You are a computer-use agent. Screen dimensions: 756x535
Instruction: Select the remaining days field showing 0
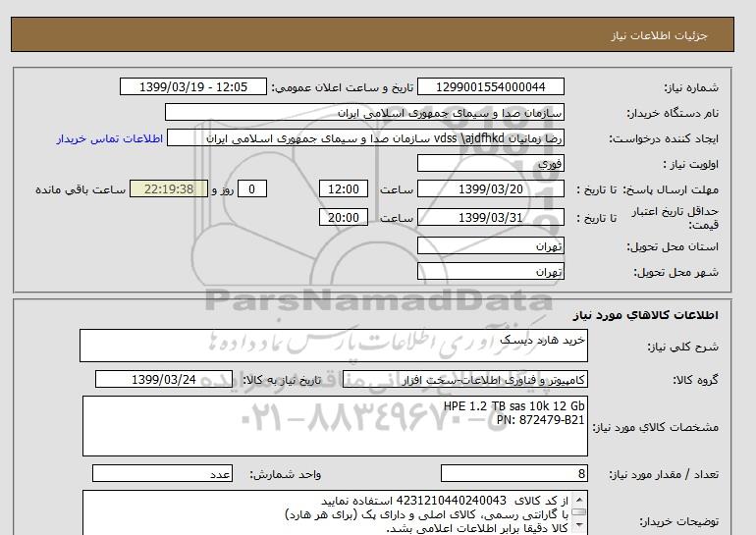251,188
